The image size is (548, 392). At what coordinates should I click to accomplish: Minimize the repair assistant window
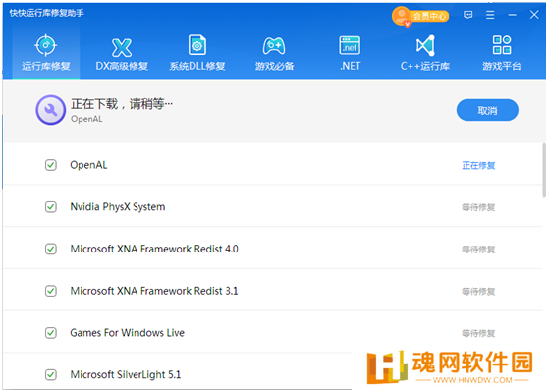point(512,15)
